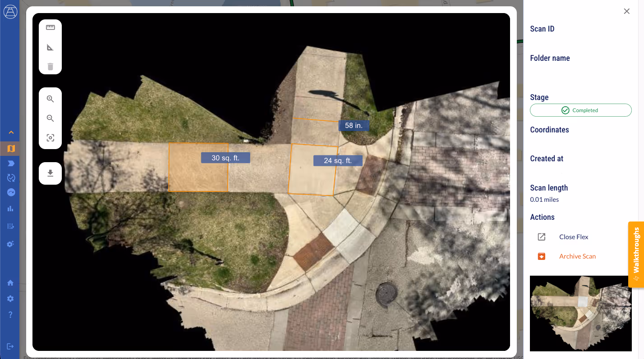The width and height of the screenshot is (644, 359).
Task: Click the scan preview thumbnail
Action: [580, 314]
